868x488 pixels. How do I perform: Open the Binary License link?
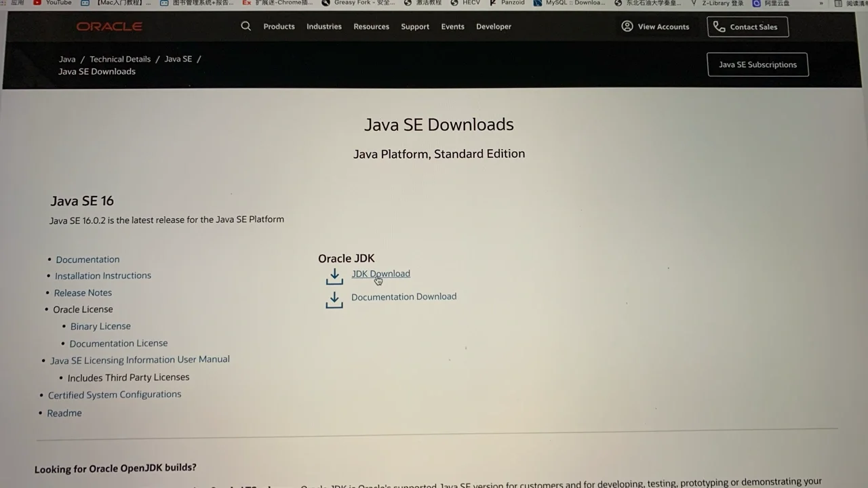[x=100, y=326]
